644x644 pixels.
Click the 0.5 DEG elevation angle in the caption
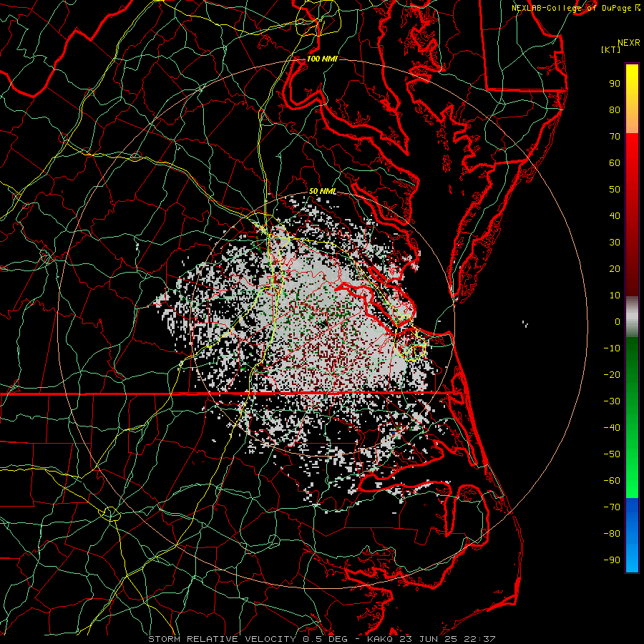coord(325,639)
